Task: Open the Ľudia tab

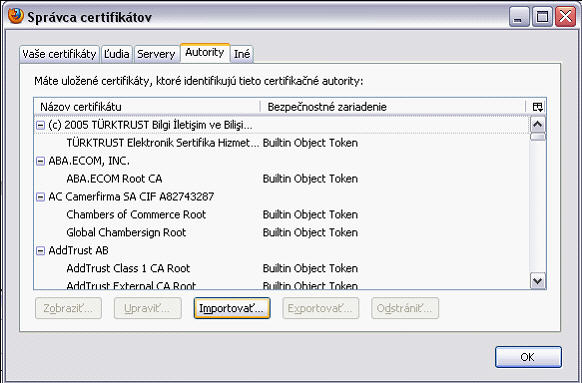Action: point(117,54)
